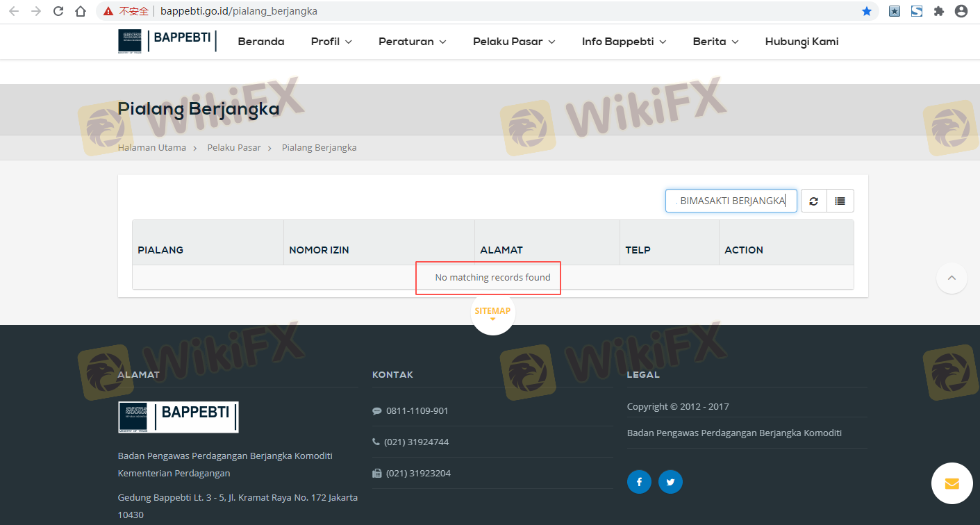
Task: Click the table refresh icon button
Action: tap(813, 201)
